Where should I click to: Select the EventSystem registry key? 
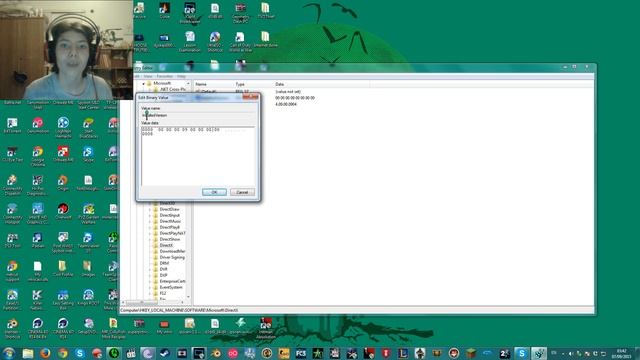coord(171,287)
